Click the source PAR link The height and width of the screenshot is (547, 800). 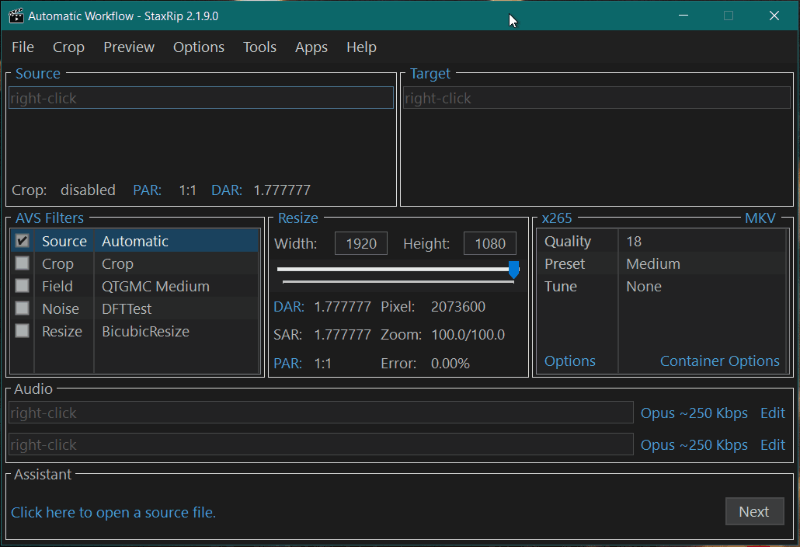[x=147, y=190]
